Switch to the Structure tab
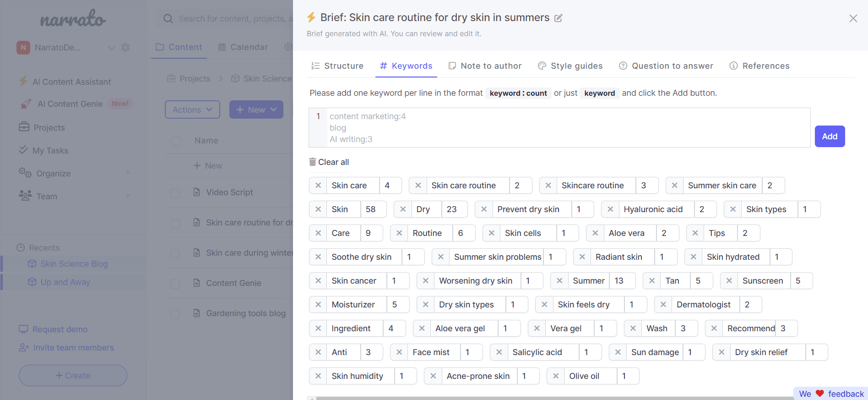The width and height of the screenshot is (868, 400). click(337, 66)
